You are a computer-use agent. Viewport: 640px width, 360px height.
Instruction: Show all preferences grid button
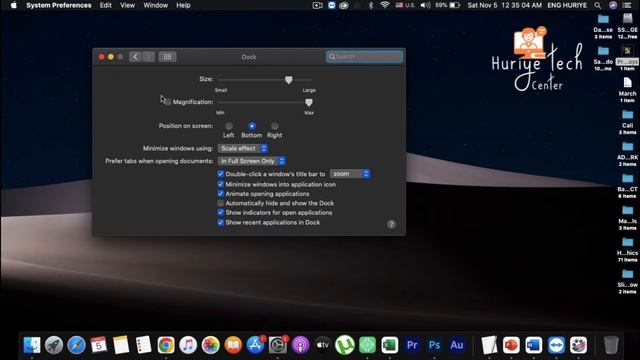pos(167,57)
